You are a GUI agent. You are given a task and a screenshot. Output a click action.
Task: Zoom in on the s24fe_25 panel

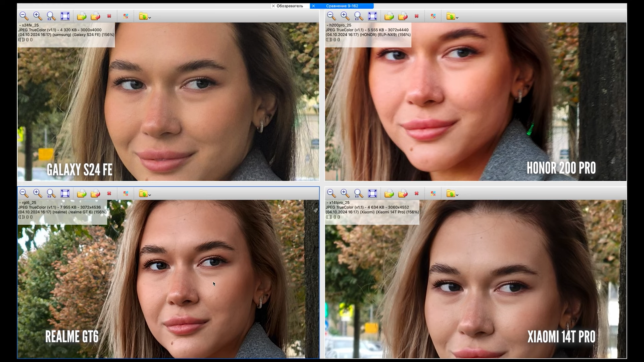[38, 16]
